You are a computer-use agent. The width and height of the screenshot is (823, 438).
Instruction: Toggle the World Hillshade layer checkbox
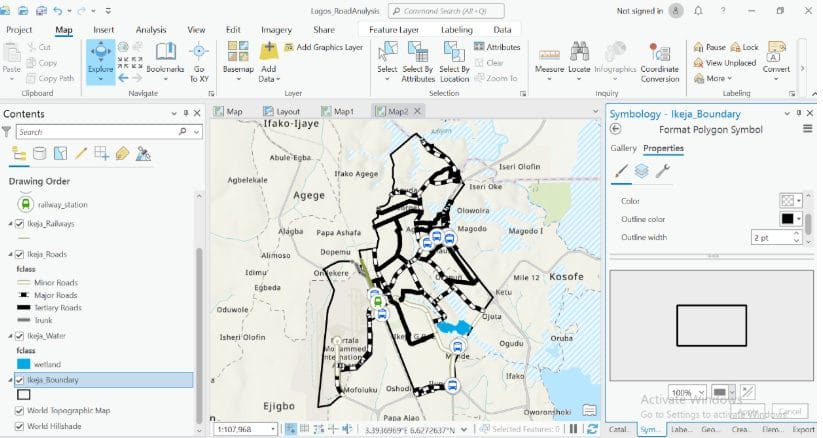(21, 426)
